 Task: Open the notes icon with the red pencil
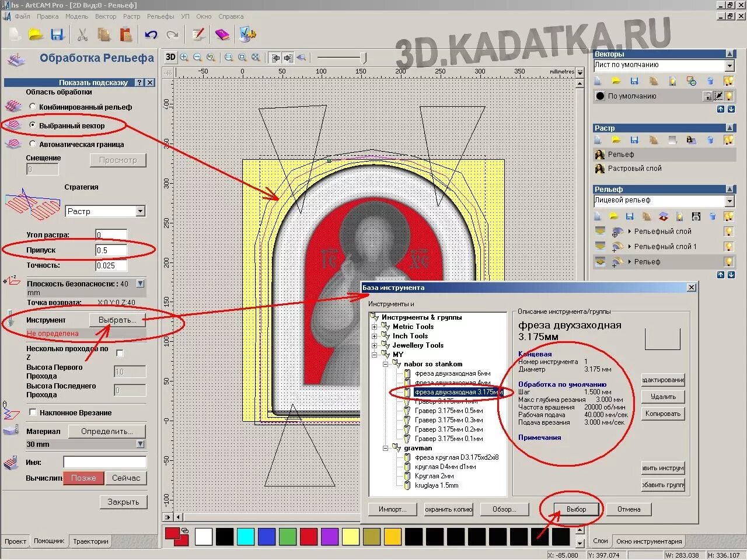pyautogui.click(x=198, y=34)
